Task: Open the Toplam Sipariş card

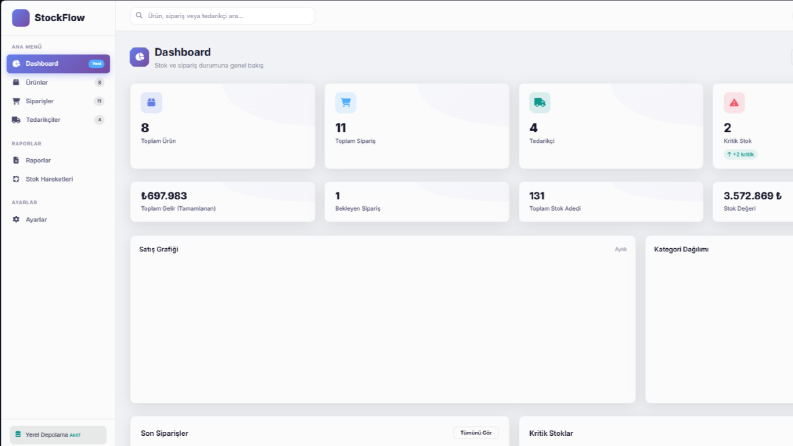Action: click(x=417, y=126)
